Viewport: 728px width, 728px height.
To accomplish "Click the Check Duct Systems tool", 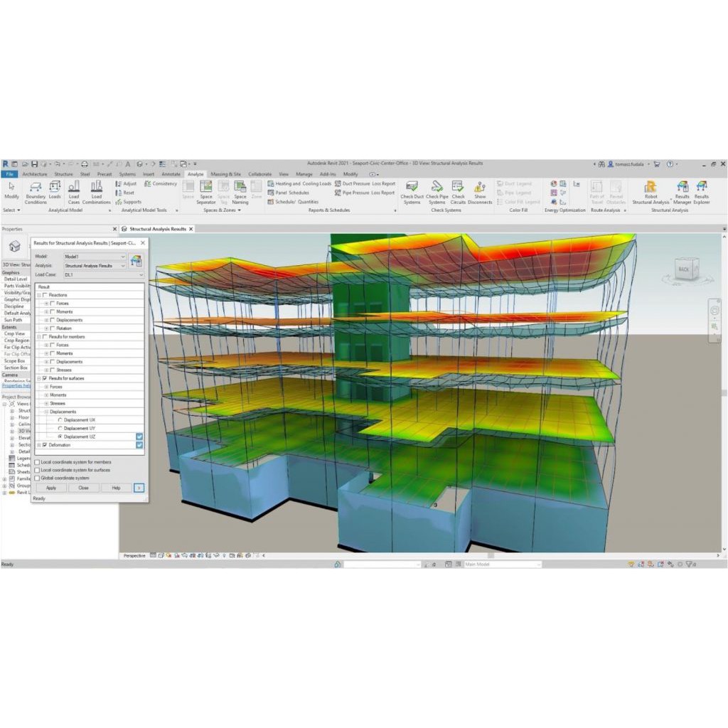I will [412, 192].
